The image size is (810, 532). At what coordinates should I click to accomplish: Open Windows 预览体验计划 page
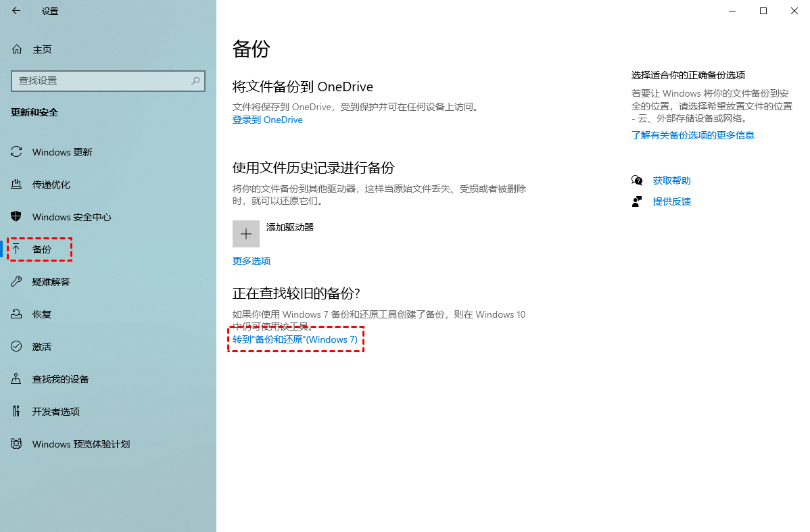(x=81, y=444)
